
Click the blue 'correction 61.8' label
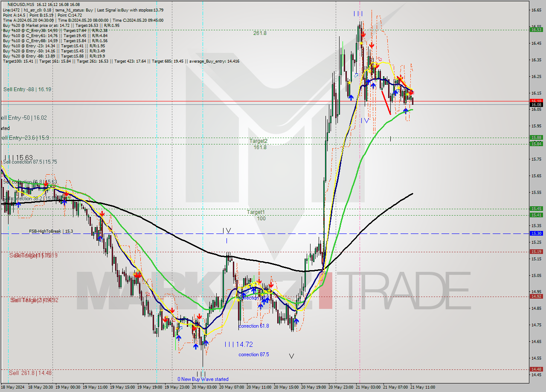click(x=254, y=326)
